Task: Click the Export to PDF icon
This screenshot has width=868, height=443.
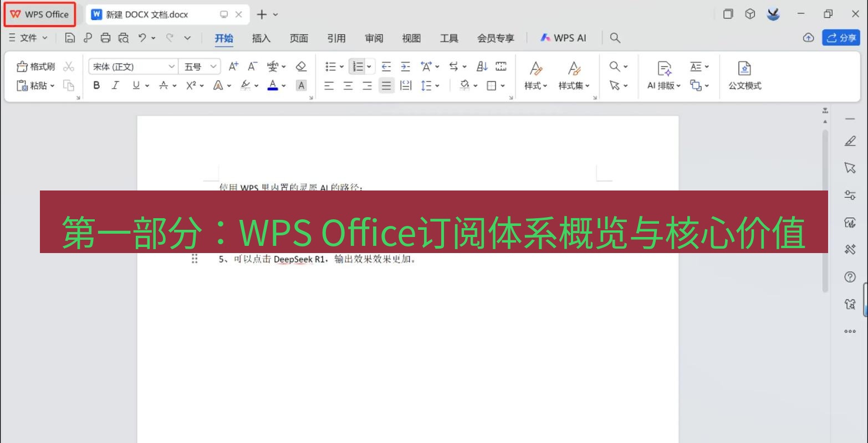Action: (88, 38)
